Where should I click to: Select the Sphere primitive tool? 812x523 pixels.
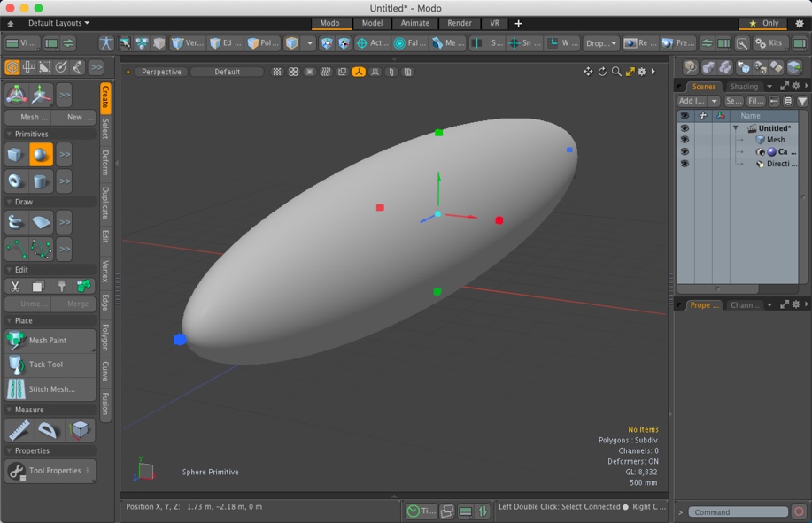[39, 154]
